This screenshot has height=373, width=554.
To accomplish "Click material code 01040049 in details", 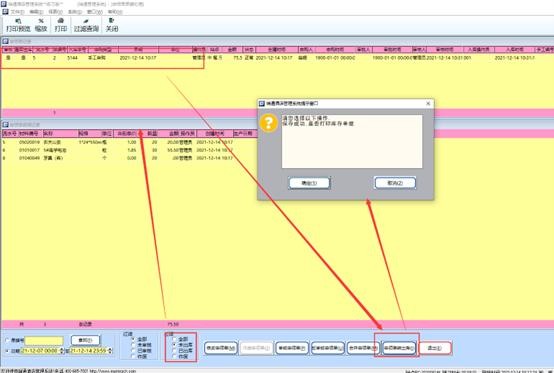I will point(29,158).
